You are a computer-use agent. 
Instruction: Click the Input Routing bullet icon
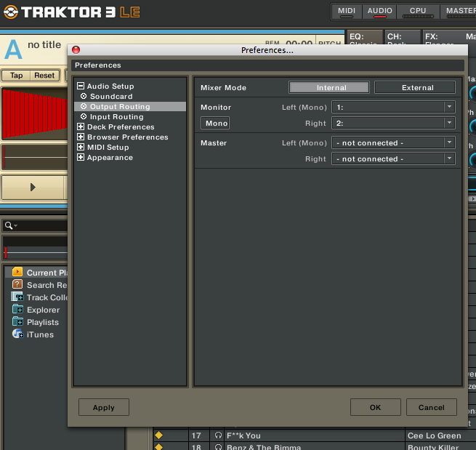click(x=84, y=116)
